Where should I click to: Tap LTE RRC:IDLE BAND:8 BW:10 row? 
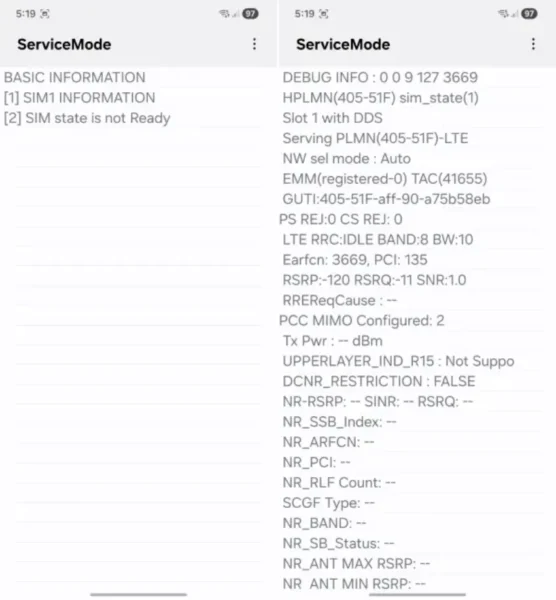click(378, 240)
